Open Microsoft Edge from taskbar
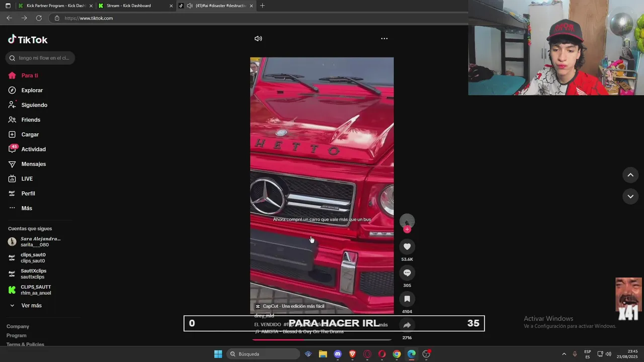 (412, 354)
